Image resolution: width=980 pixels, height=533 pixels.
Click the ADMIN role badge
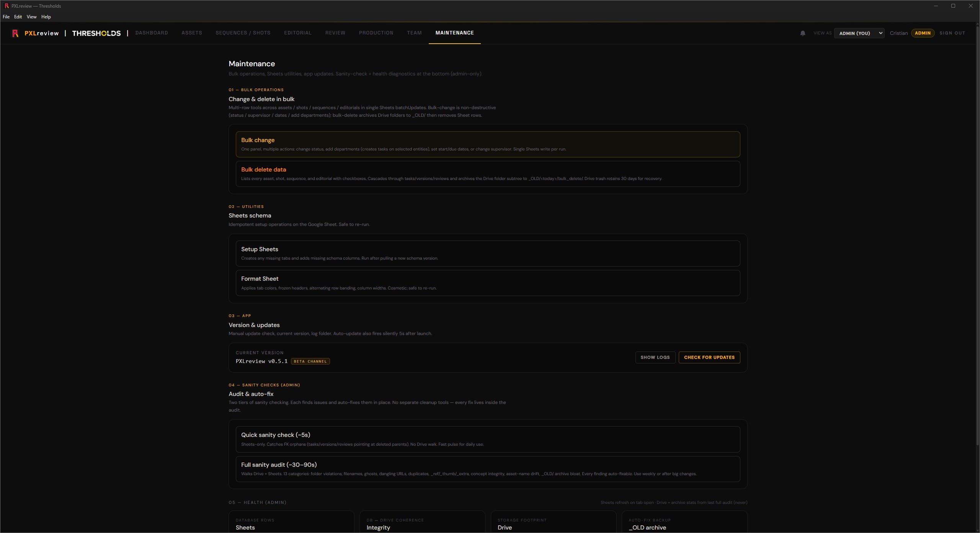click(x=923, y=33)
